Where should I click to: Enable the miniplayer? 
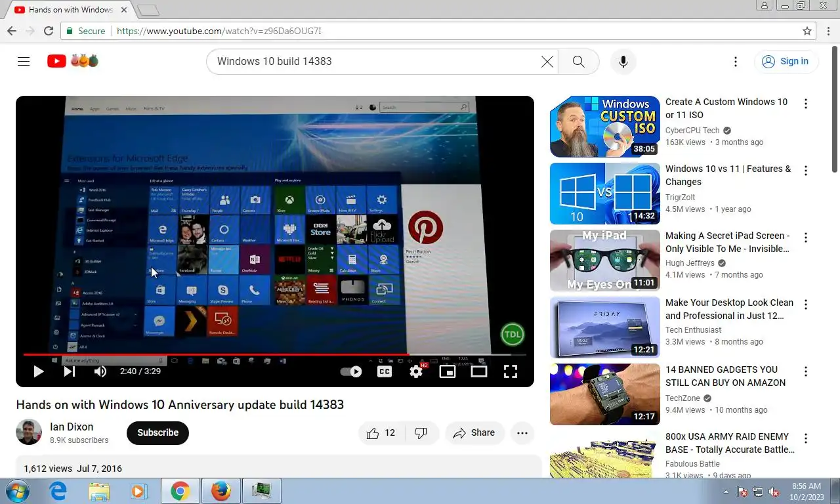click(447, 371)
